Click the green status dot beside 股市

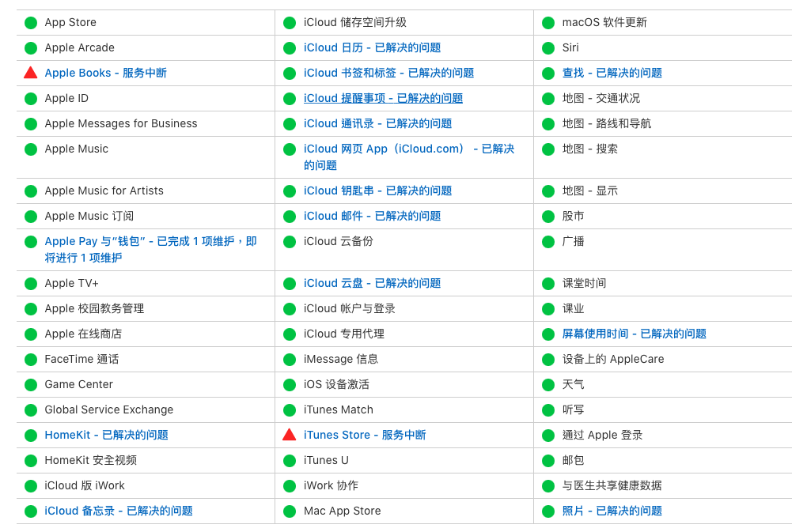[x=548, y=217]
